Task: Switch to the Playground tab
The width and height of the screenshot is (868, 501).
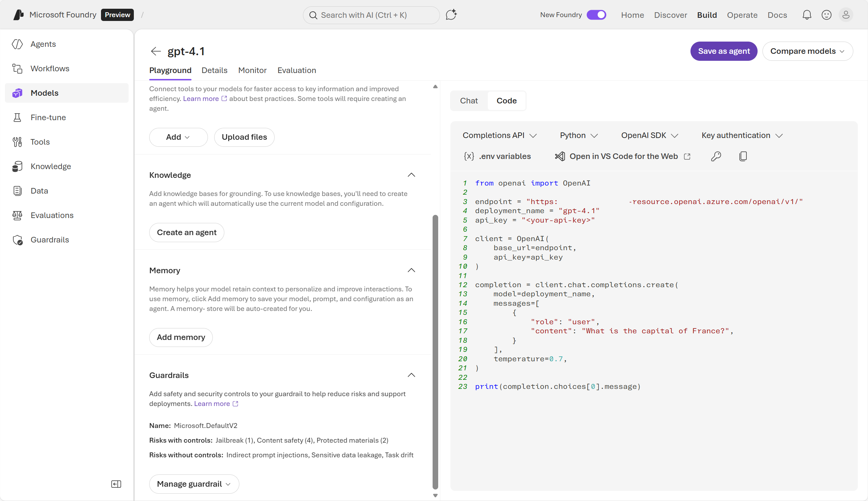Action: [170, 70]
